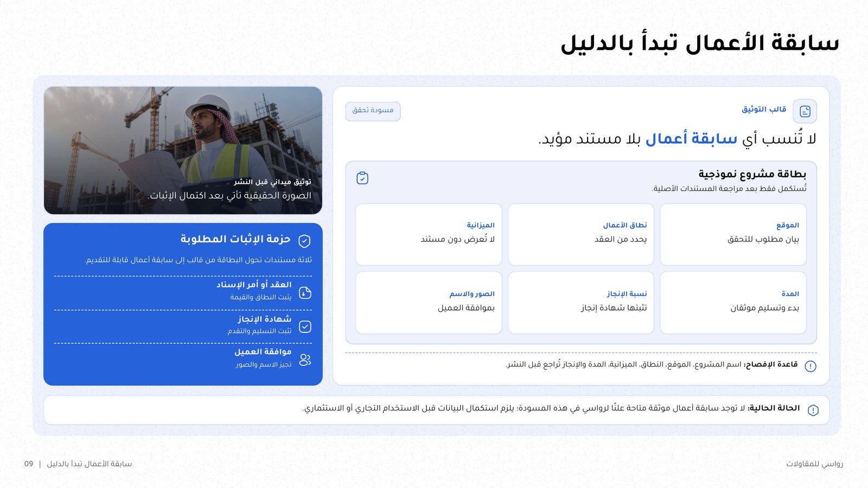
Task: Click the text لا تُعرض دون مستند
Action: pos(458,239)
